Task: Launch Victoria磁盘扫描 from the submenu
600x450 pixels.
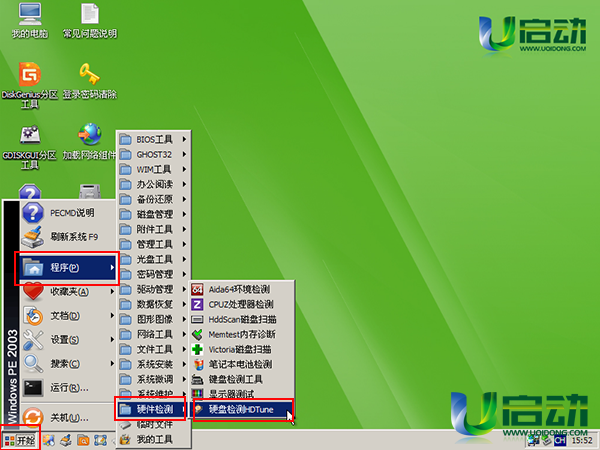Action: [242, 349]
